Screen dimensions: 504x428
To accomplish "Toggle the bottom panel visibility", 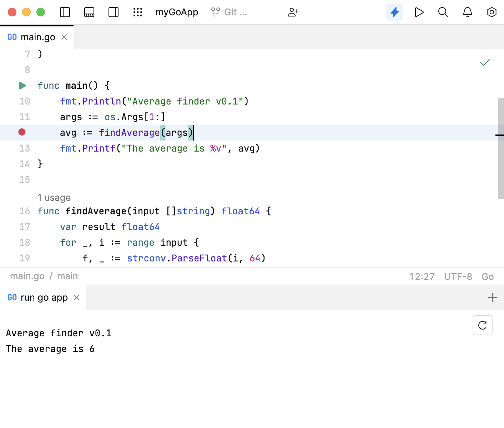I will click(89, 12).
